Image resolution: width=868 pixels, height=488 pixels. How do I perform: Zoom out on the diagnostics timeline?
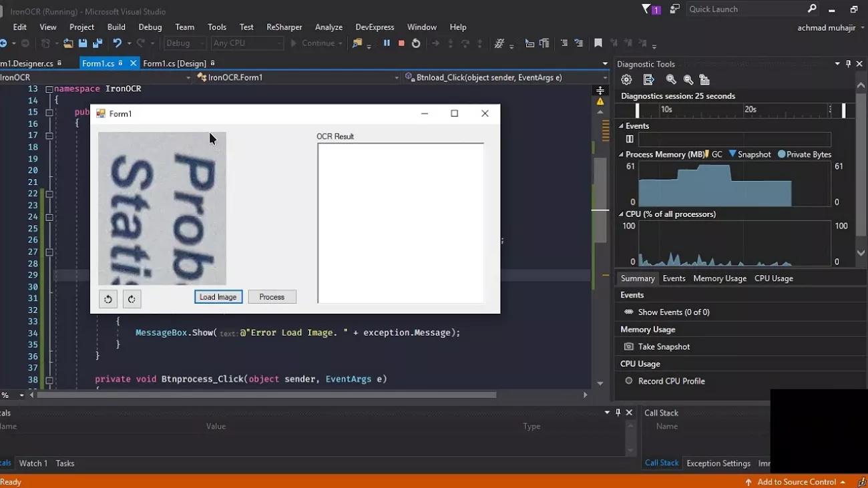pyautogui.click(x=688, y=79)
